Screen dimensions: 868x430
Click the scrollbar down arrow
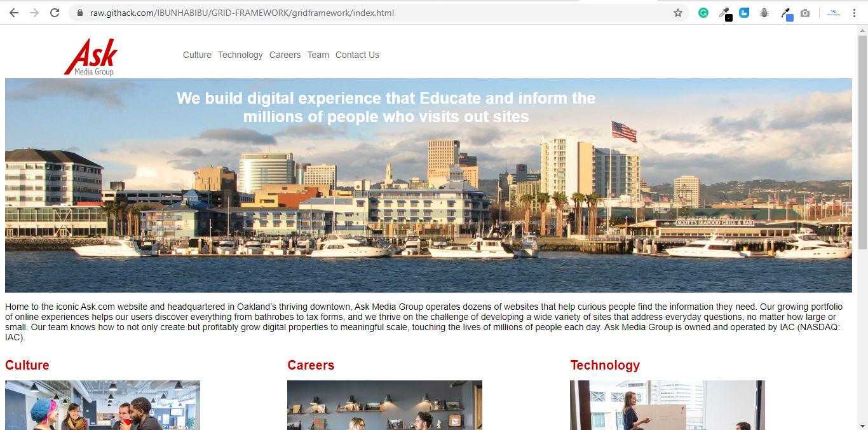click(862, 425)
